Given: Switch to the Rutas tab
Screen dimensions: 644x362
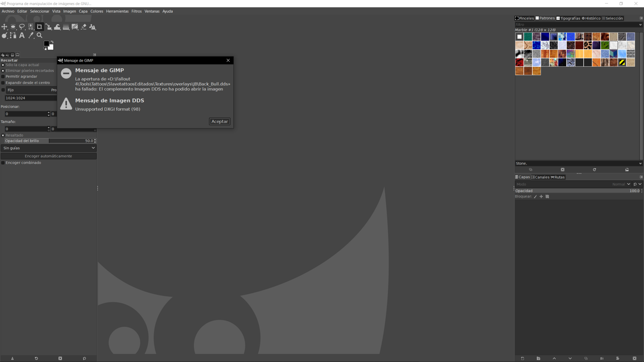Looking at the screenshot, I should (x=558, y=177).
